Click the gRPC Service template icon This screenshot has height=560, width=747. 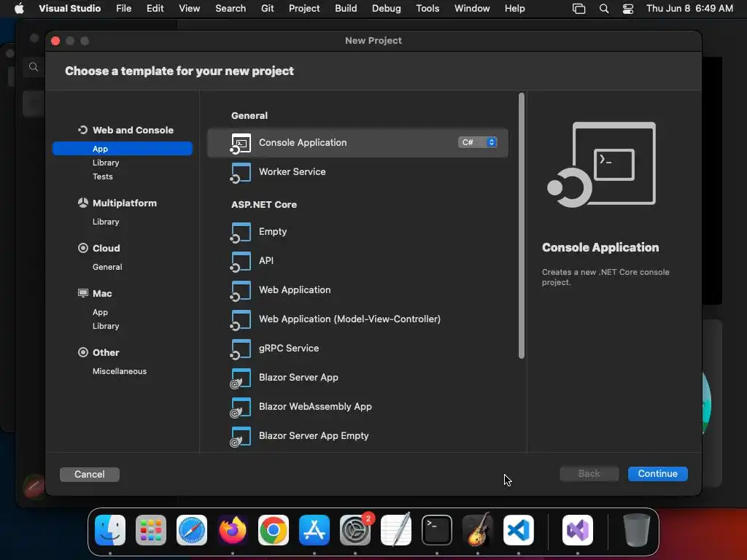241,349
